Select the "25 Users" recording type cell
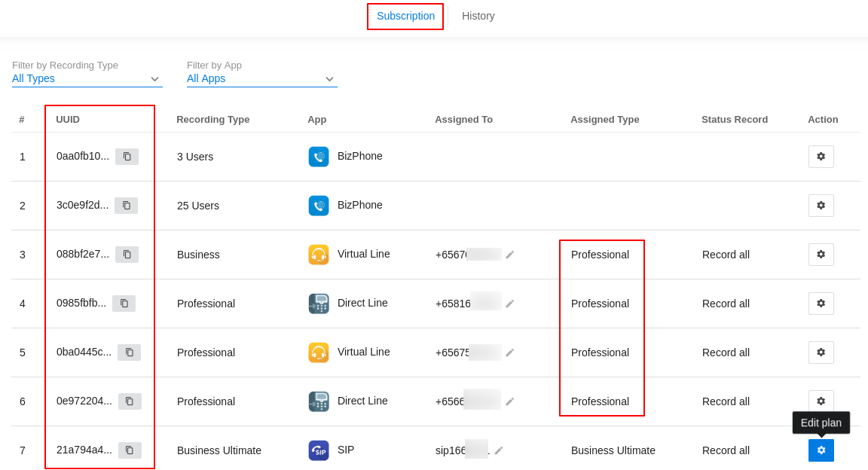The width and height of the screenshot is (868, 470). tap(197, 206)
